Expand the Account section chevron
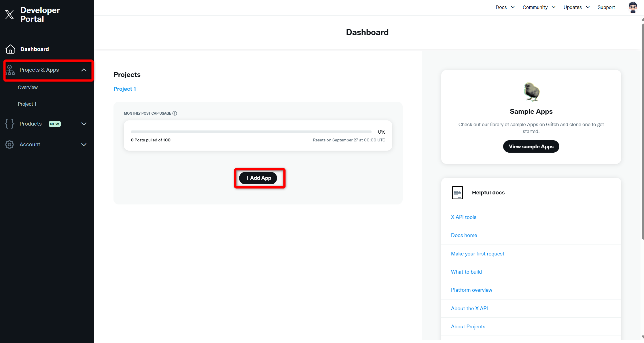Screen dimensions: 644x343 pyautogui.click(x=84, y=145)
